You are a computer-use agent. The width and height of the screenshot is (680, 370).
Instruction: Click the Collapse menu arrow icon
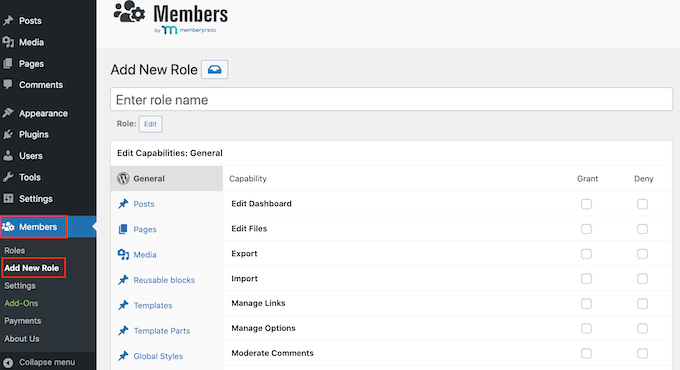[x=8, y=362]
